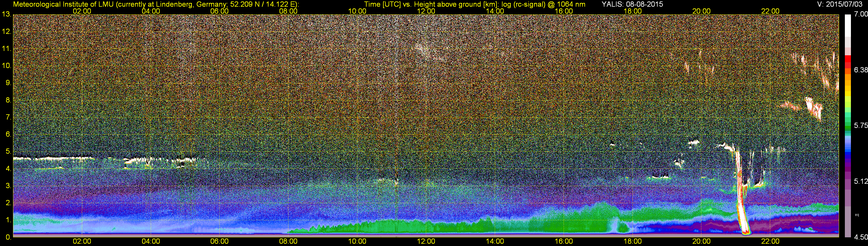Select 08:00 on the top time axis

pyautogui.click(x=288, y=11)
